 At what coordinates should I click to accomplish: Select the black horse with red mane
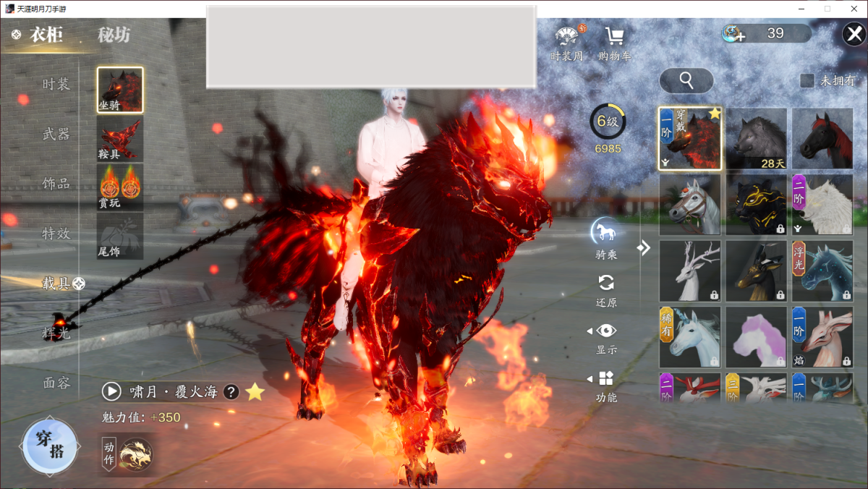coord(822,139)
